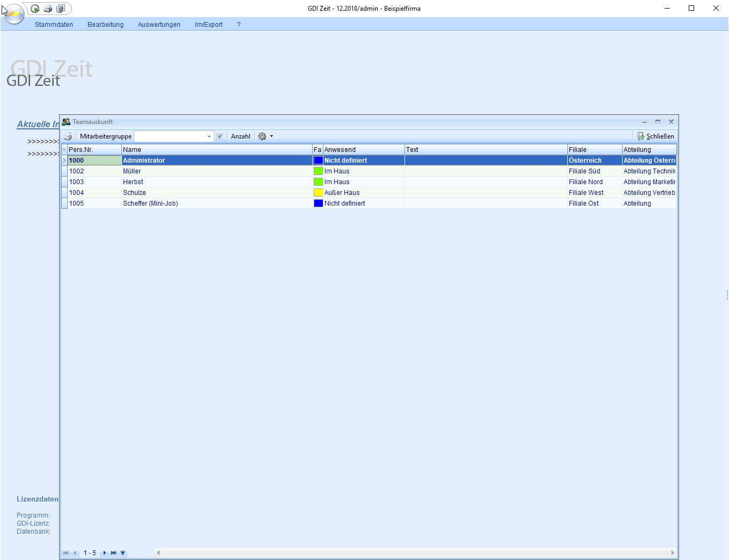
Task: Print the Teamauskunft list using its printer icon
Action: pyautogui.click(x=68, y=136)
